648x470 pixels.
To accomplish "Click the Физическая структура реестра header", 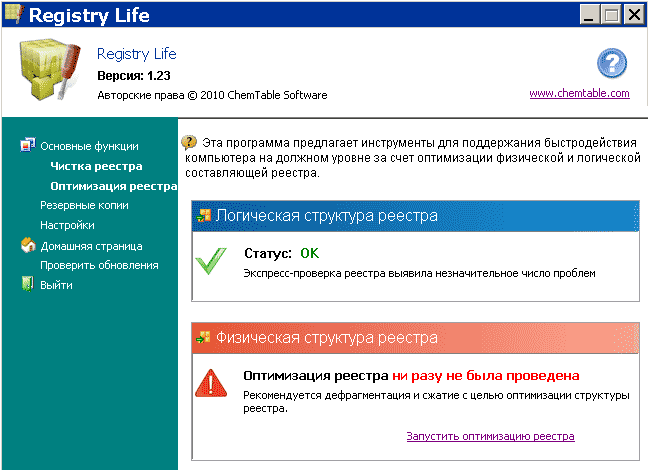I will 415,338.
